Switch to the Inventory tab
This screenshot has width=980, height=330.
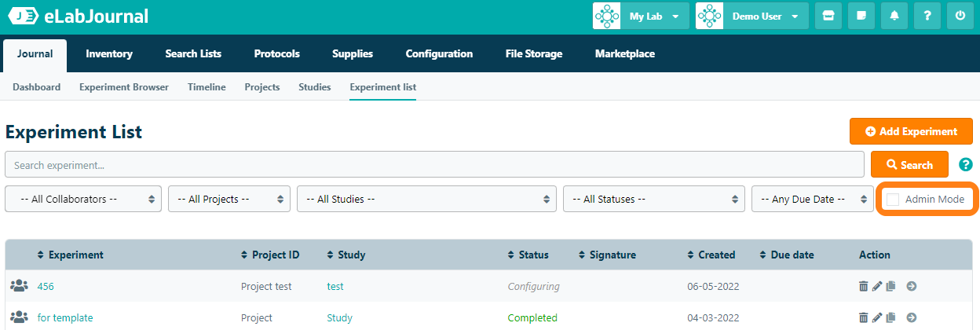tap(109, 54)
